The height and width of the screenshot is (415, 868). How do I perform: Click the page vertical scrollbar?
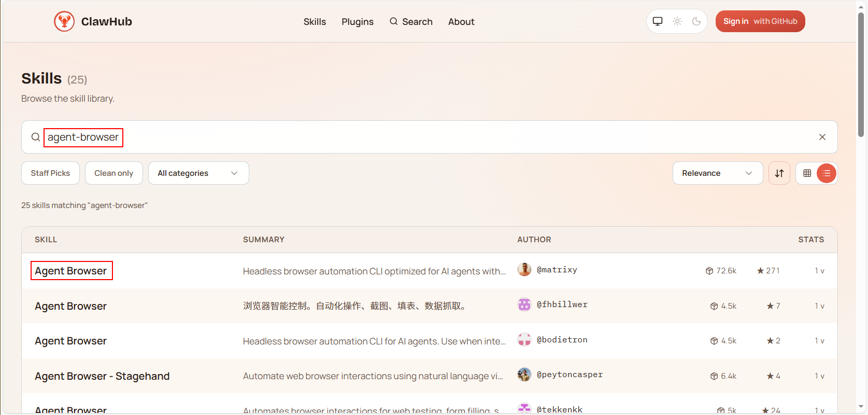click(x=861, y=78)
